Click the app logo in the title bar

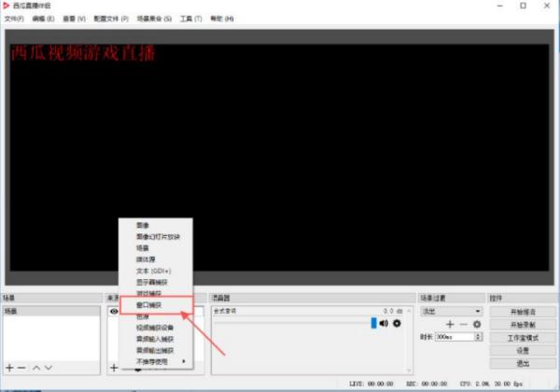tap(6, 6)
